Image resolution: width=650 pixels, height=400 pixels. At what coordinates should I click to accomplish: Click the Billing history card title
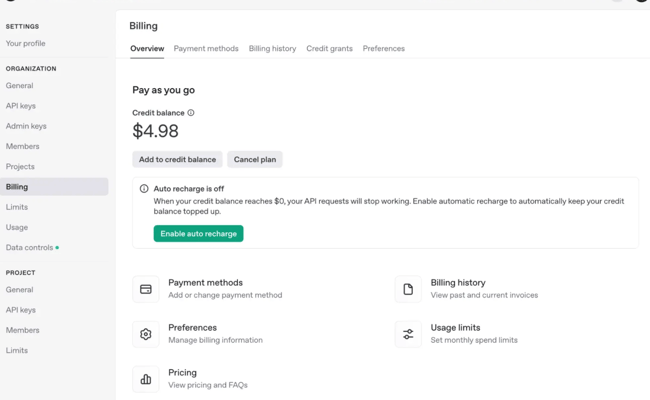click(x=458, y=283)
